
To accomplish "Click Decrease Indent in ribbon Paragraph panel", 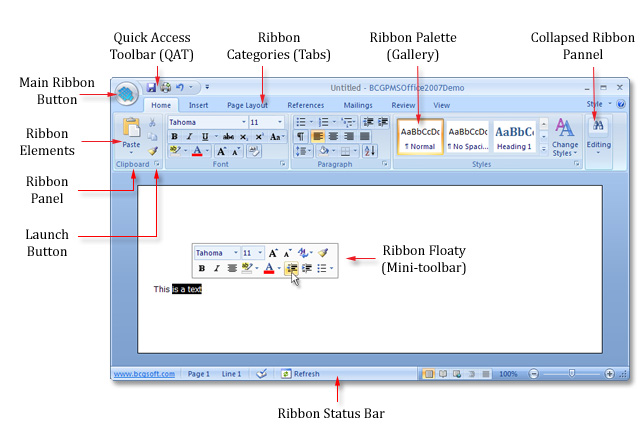I will pyautogui.click(x=368, y=122).
